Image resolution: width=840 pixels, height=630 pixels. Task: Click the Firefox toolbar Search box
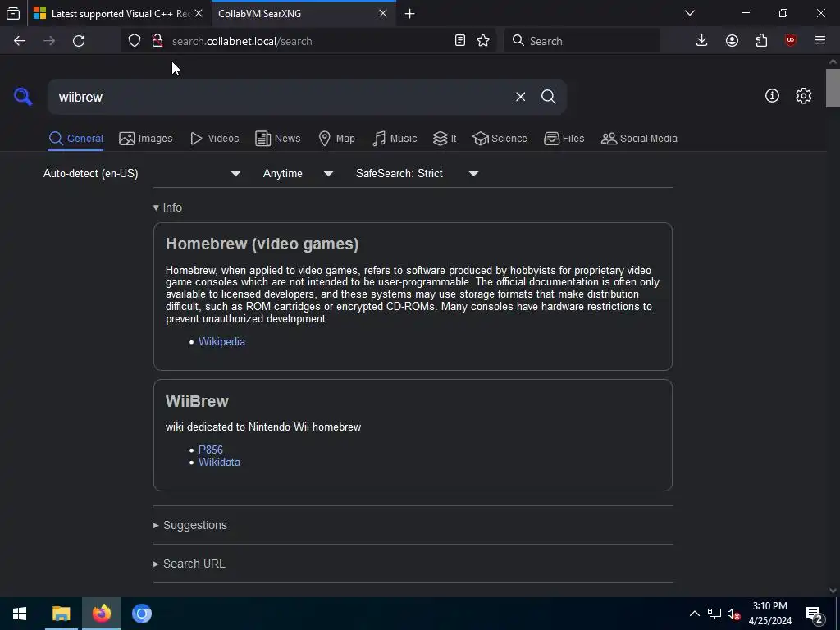(582, 41)
